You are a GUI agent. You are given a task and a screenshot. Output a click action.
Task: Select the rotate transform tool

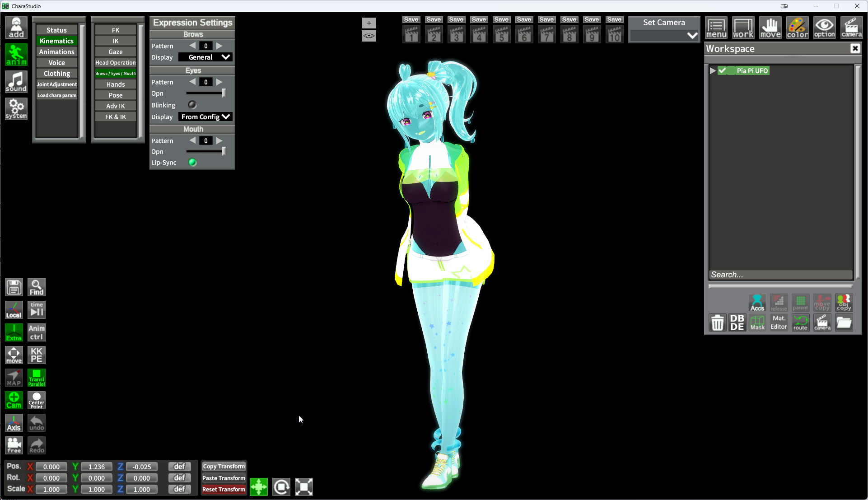(x=281, y=487)
